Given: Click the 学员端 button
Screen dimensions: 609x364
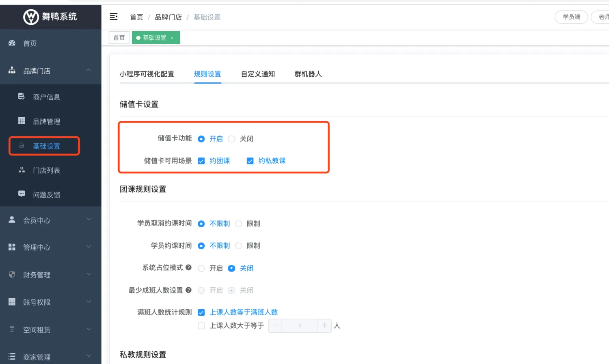Looking at the screenshot, I should click(571, 17).
